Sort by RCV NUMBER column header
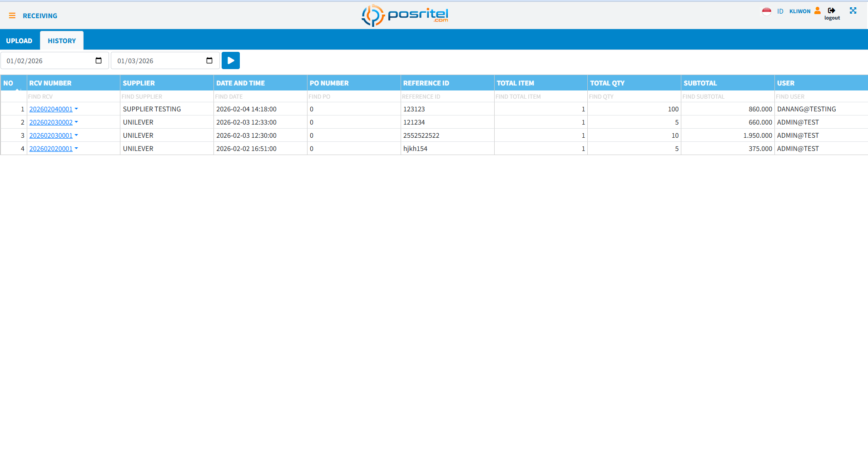 pyautogui.click(x=73, y=83)
